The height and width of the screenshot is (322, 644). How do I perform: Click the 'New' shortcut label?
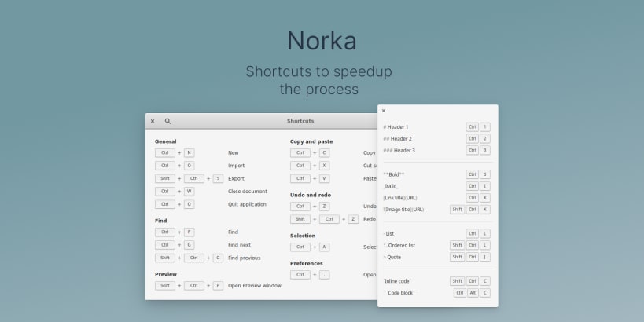[234, 152]
